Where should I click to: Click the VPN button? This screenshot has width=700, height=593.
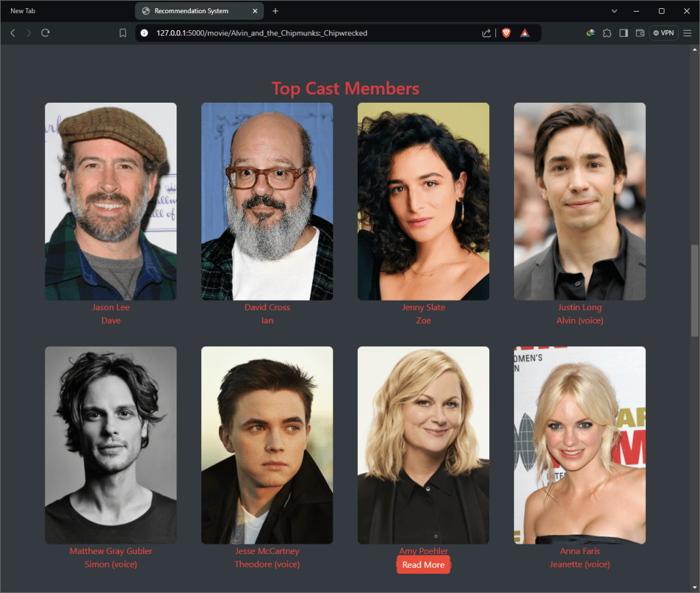click(663, 33)
